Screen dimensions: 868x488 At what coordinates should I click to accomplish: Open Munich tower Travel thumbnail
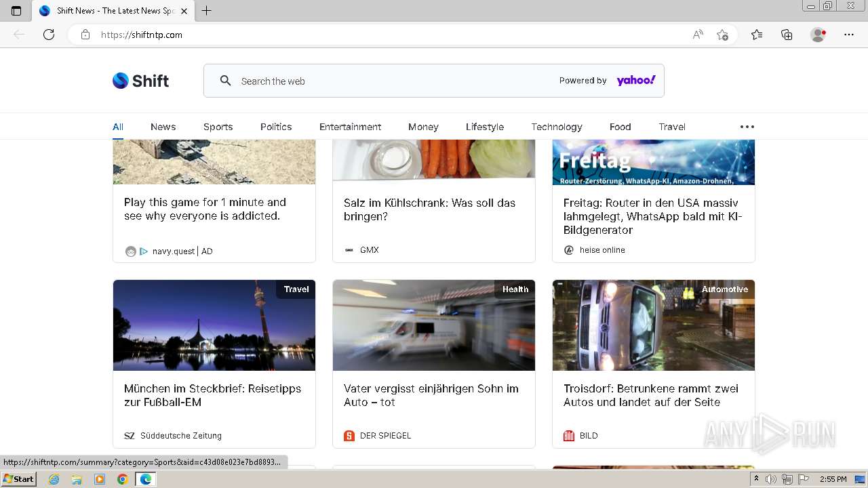(x=214, y=325)
